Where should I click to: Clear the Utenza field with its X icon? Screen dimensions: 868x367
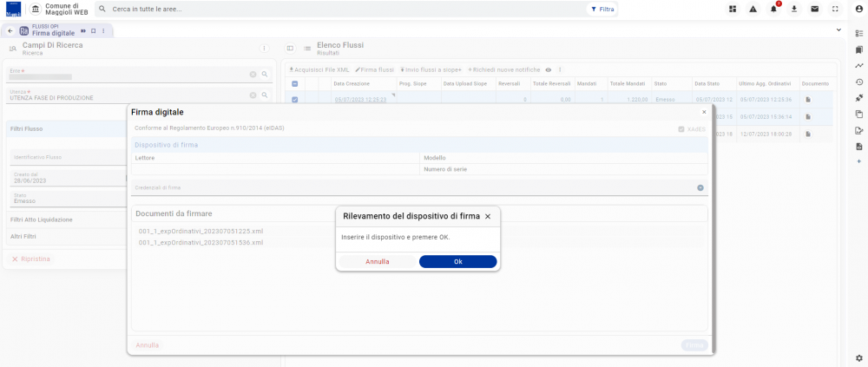tap(253, 95)
